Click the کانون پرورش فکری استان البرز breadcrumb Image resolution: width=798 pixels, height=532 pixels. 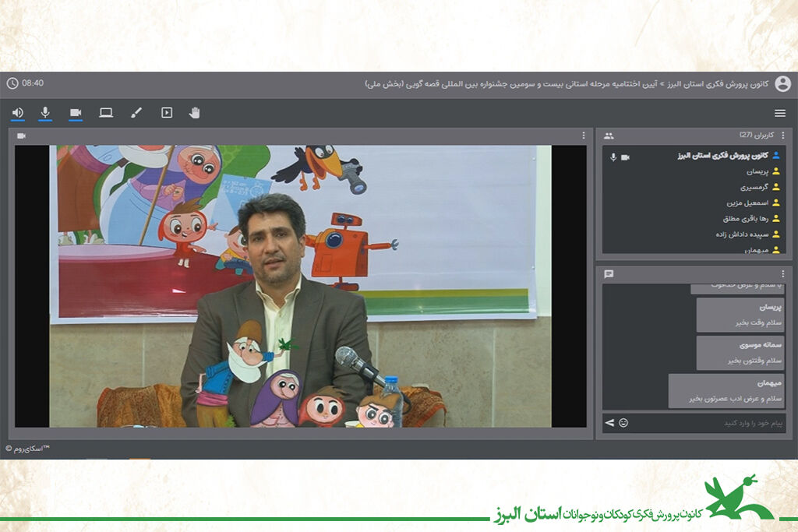click(718, 84)
